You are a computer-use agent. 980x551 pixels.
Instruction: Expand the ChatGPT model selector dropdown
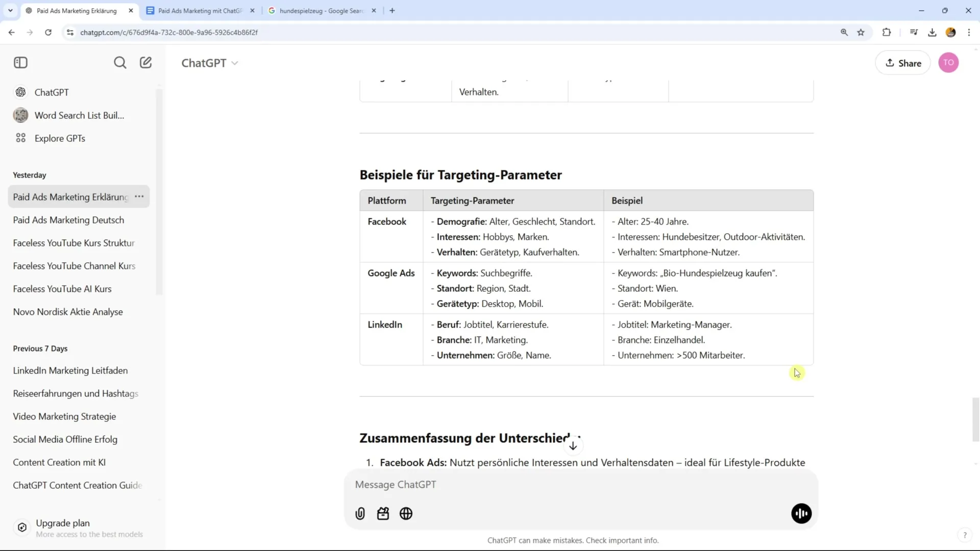210,63
